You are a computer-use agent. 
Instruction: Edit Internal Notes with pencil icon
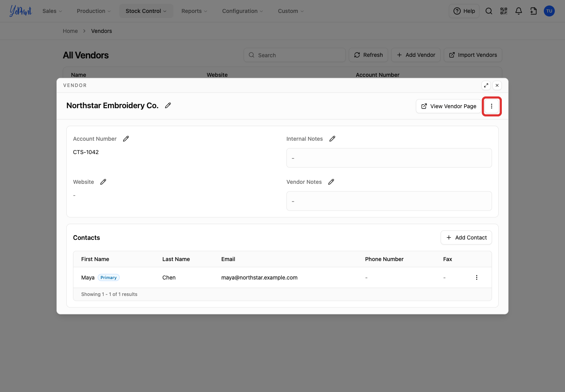332,139
